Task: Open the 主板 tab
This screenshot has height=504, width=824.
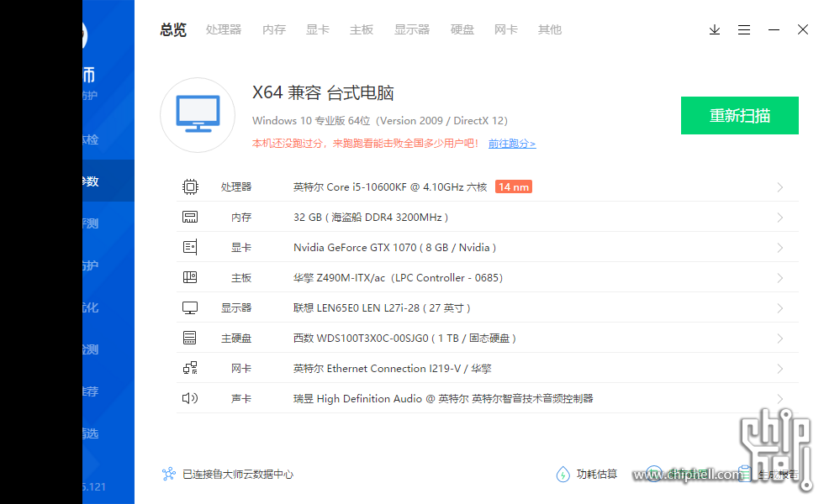Action: [362, 30]
